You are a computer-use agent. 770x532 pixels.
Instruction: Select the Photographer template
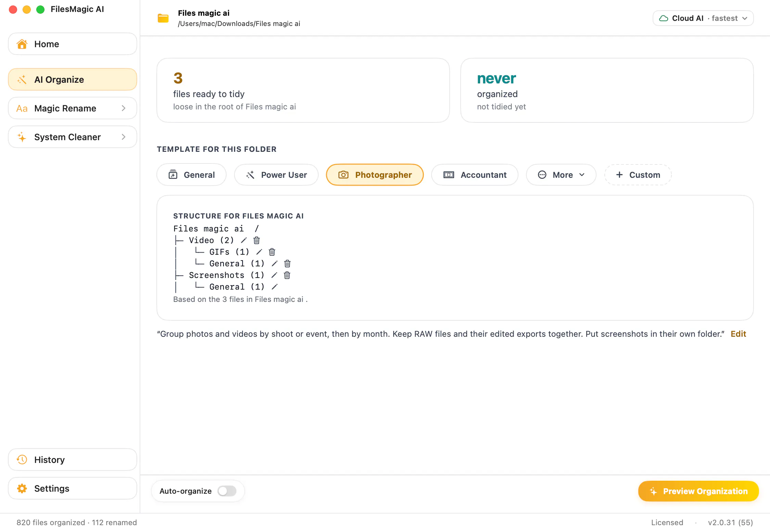click(x=375, y=175)
